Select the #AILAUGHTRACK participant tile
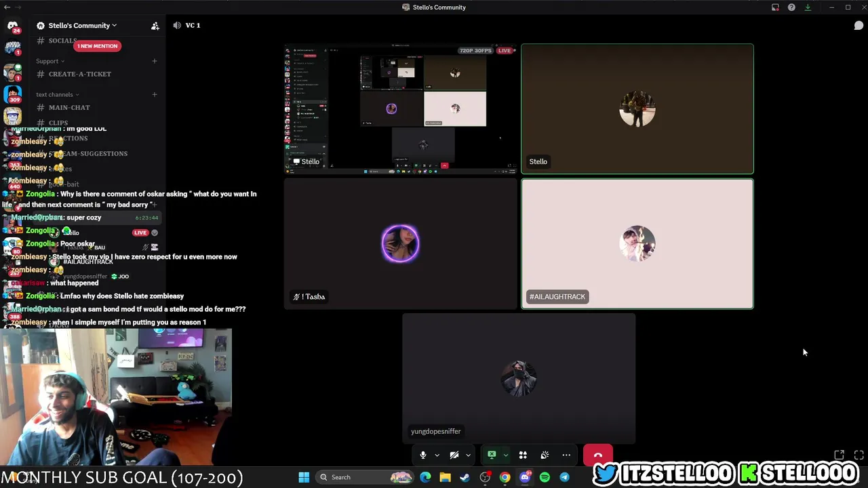The height and width of the screenshot is (488, 868). point(637,243)
